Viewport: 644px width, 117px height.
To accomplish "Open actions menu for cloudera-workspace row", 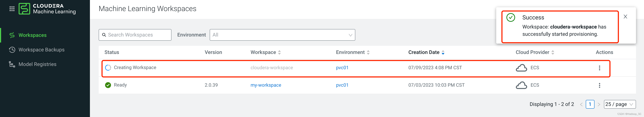I will point(599,68).
